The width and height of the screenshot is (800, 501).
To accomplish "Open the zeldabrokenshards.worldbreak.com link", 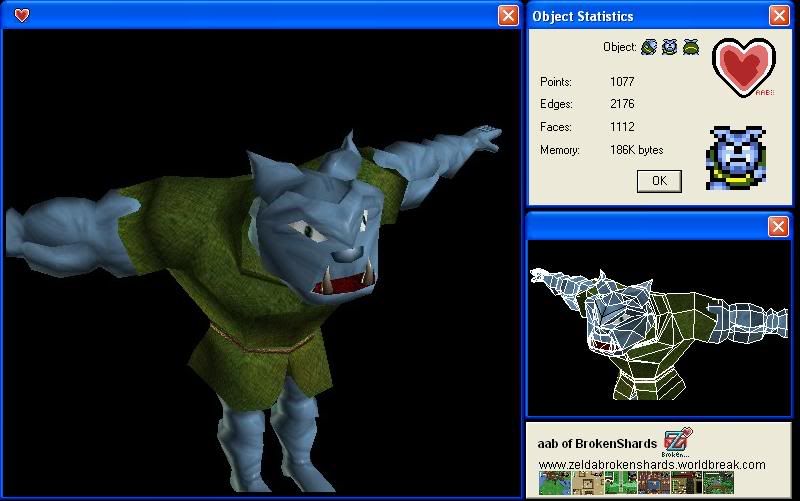I will tap(652, 465).
